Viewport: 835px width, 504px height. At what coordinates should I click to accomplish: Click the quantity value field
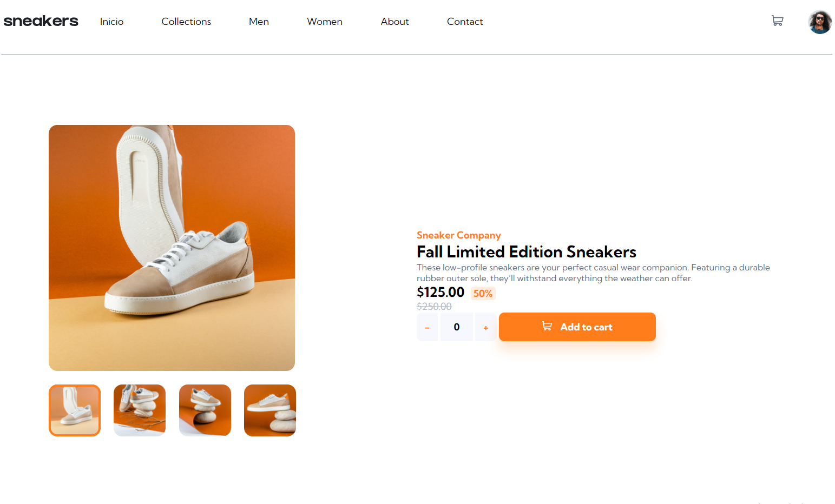456,327
